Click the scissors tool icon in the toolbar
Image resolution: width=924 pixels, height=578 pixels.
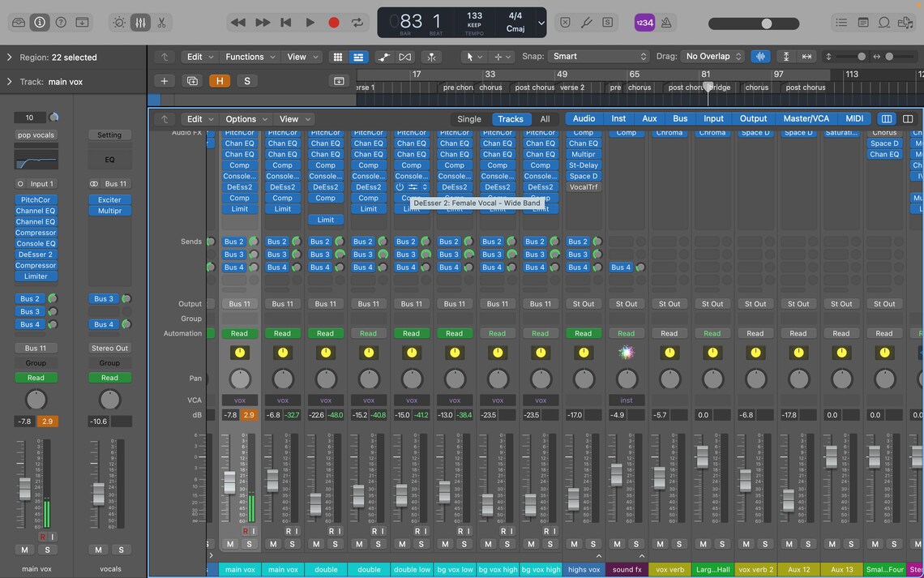(161, 23)
